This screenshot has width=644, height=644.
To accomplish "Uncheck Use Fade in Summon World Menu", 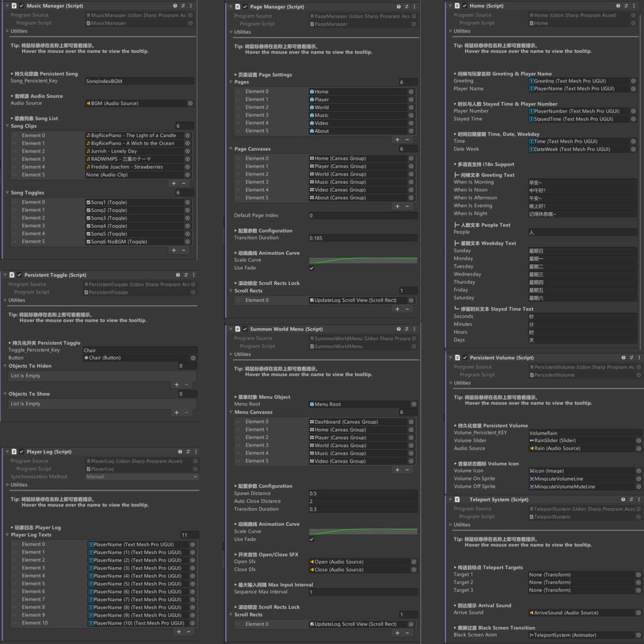I will point(311,539).
